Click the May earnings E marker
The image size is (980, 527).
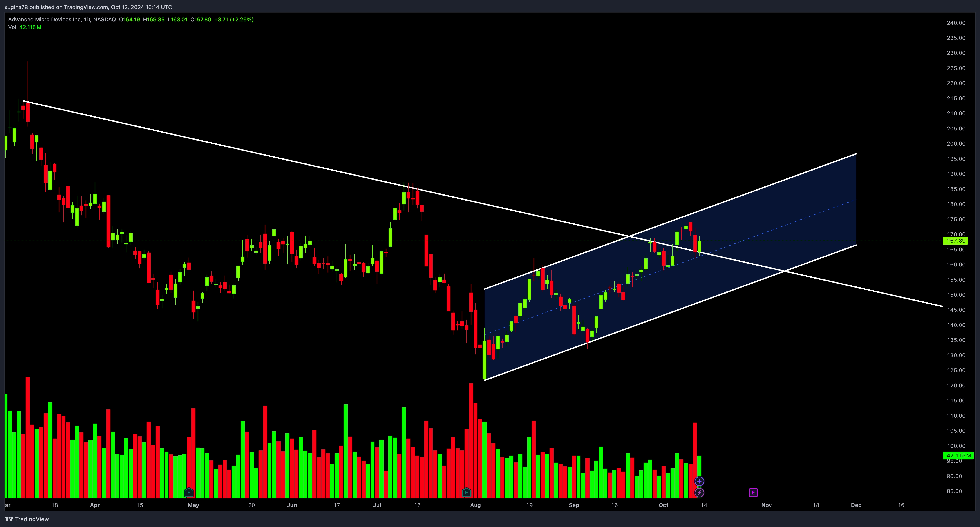(x=189, y=493)
